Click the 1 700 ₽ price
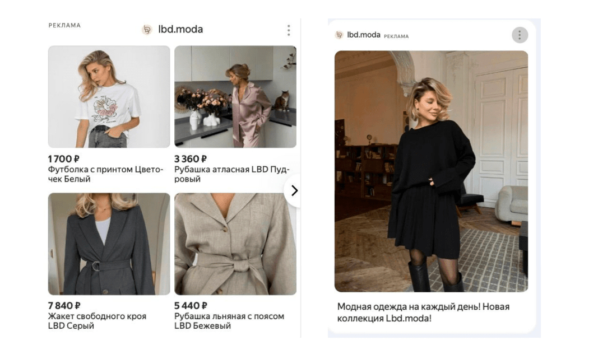The image size is (612, 364). 64,159
